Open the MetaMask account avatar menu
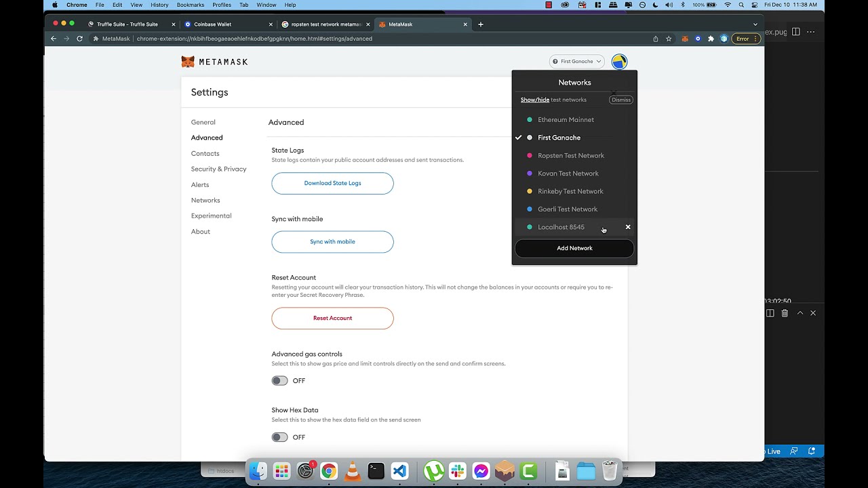Image resolution: width=868 pixels, height=488 pixels. point(619,62)
